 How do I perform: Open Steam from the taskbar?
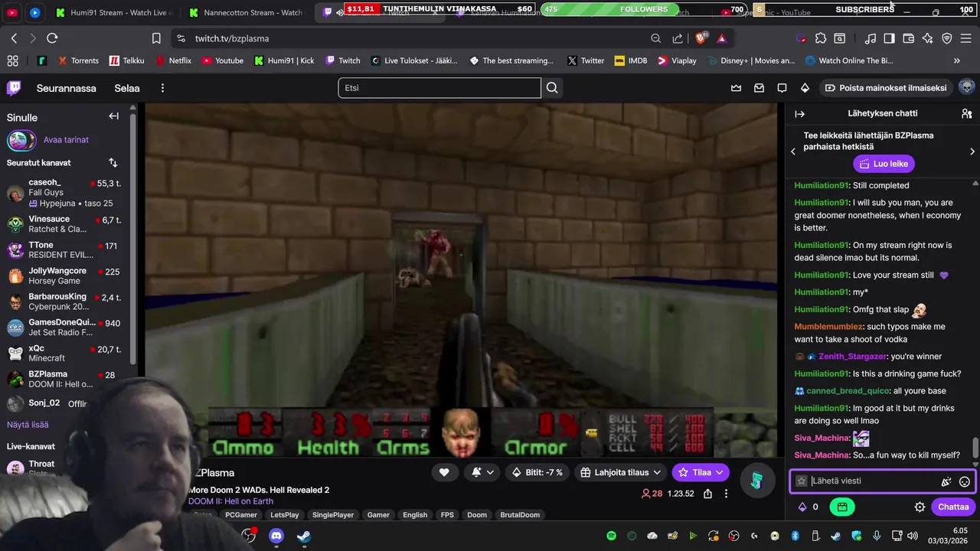[304, 536]
